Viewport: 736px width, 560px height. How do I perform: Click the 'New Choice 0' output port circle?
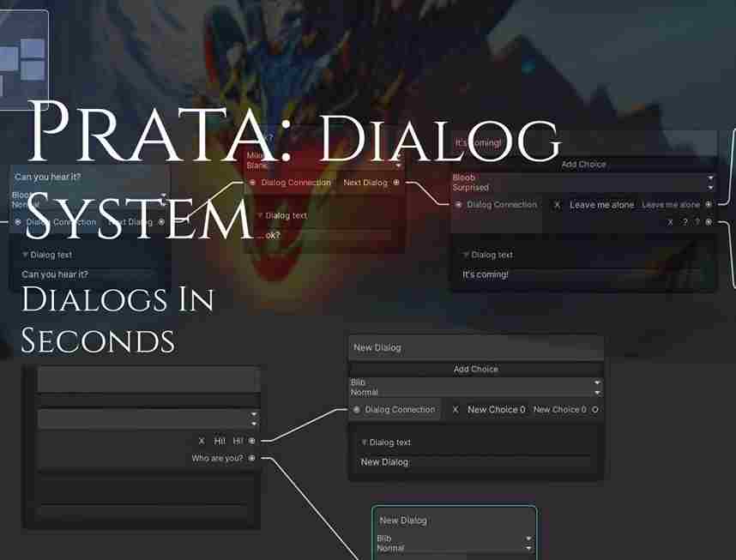pyautogui.click(x=595, y=410)
